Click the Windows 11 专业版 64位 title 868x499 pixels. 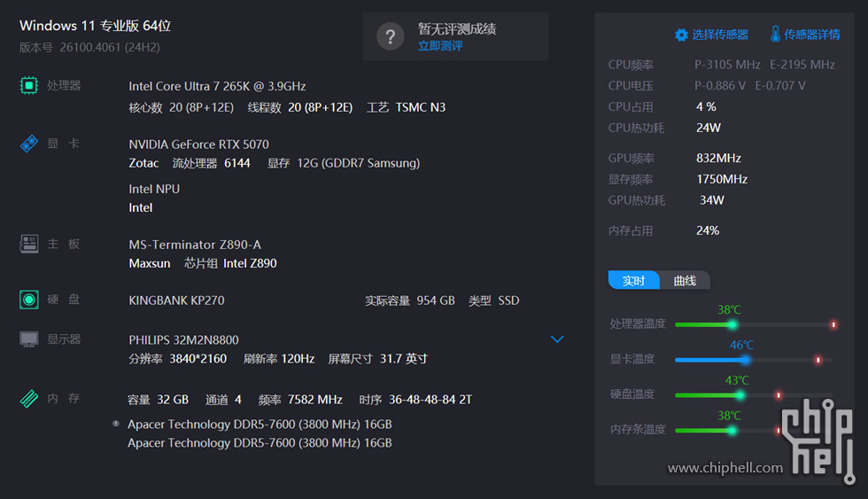pyautogui.click(x=96, y=26)
